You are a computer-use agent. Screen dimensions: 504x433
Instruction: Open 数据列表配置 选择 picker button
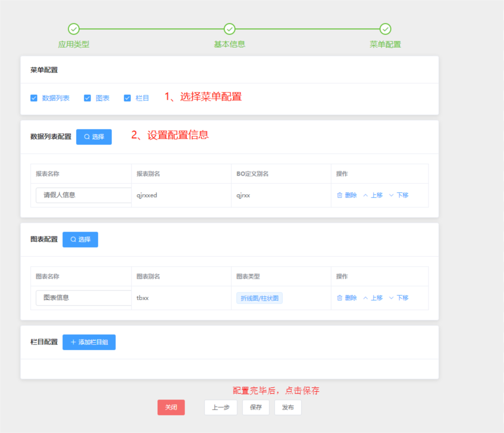pyautogui.click(x=94, y=137)
